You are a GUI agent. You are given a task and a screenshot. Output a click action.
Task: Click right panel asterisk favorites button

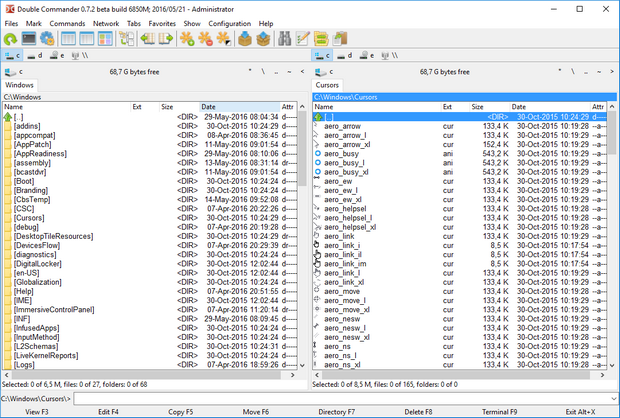560,72
